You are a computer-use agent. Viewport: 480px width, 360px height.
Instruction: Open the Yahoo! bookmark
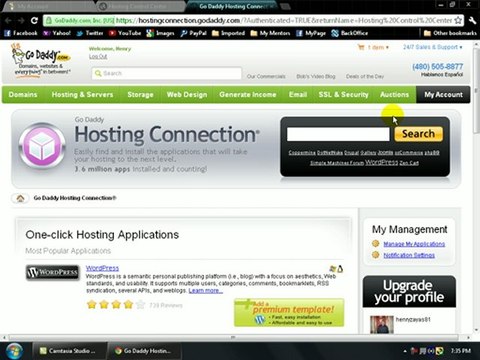(57, 33)
